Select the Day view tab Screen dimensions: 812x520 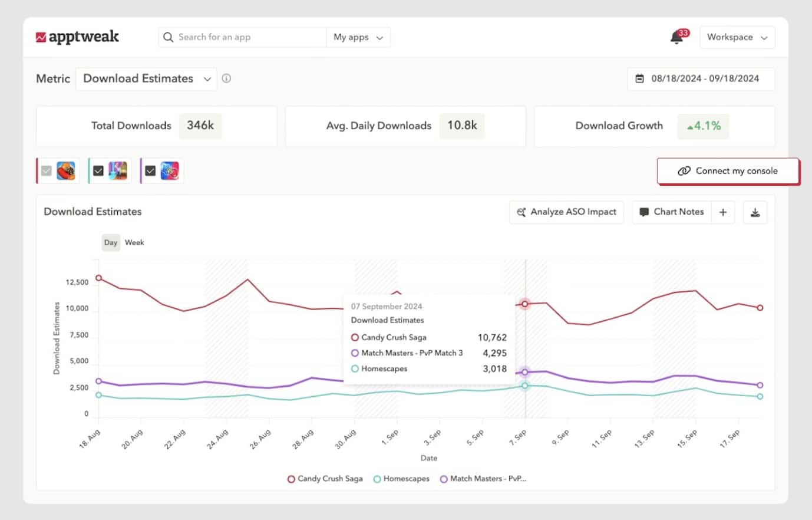(x=110, y=242)
